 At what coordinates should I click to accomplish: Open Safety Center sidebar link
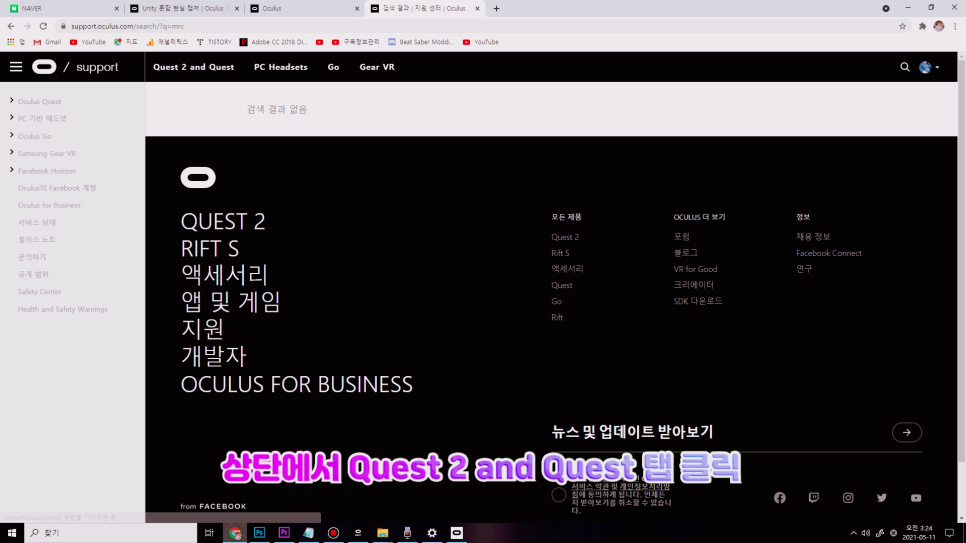[x=39, y=292]
